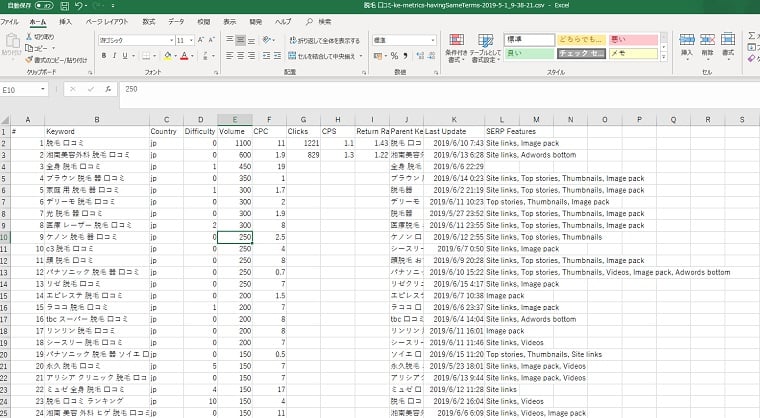Image resolution: width=760 pixels, height=418 pixels.
Task: Open Conditional Formatting (条件付き書式)
Action: [x=455, y=46]
